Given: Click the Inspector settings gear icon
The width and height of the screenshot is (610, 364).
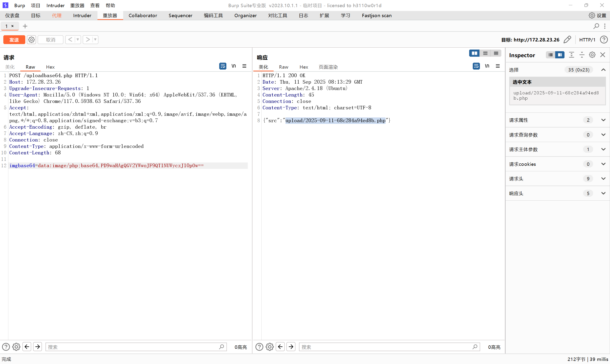Looking at the screenshot, I should click(x=592, y=55).
